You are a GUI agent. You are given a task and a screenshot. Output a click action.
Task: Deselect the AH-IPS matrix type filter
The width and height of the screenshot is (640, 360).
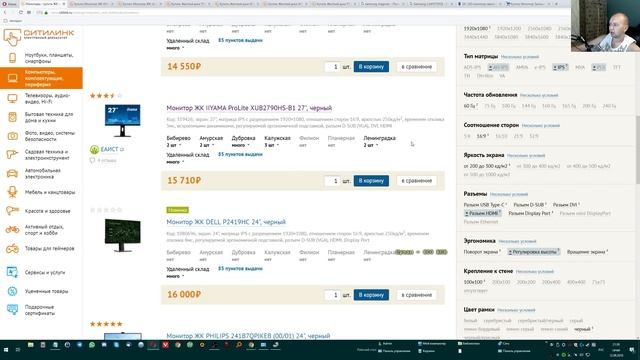(498, 67)
